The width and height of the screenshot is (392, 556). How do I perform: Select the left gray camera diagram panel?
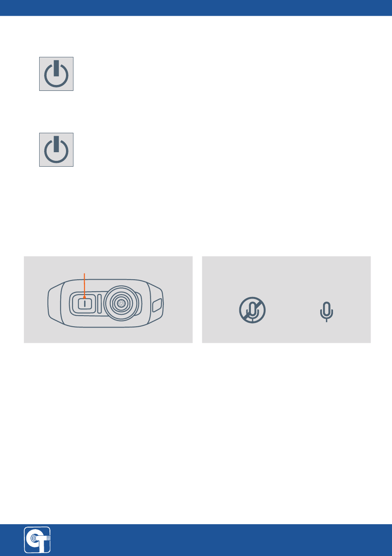(108, 299)
